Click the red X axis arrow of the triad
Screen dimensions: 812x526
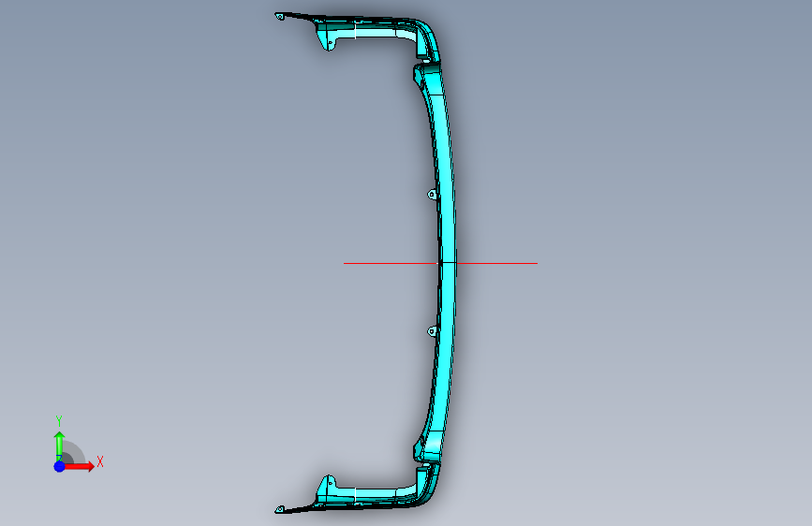click(x=80, y=466)
